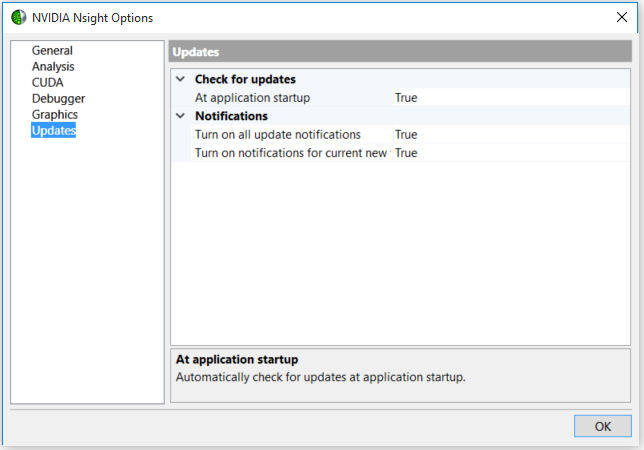
Task: Change Turn on all update notifications value
Action: tap(511, 135)
